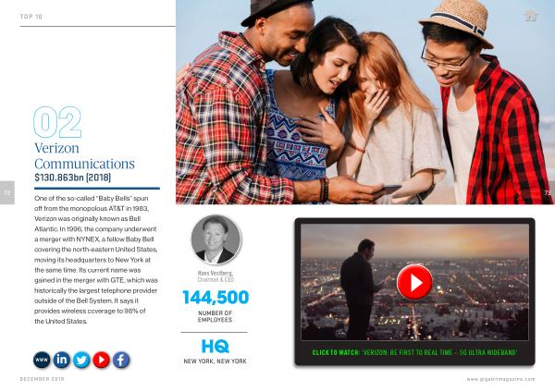Select Hans Vestberg's portrait photo

pos(216,239)
